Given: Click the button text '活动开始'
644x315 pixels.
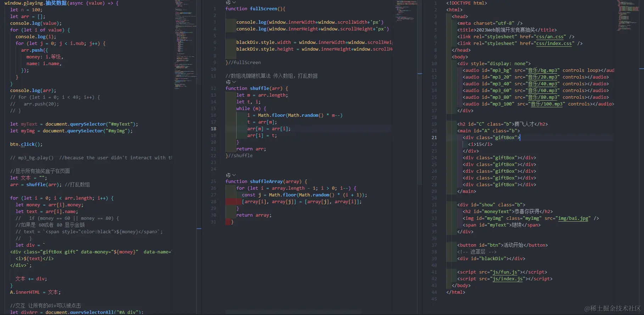Looking at the screenshot, I should (514, 245).
